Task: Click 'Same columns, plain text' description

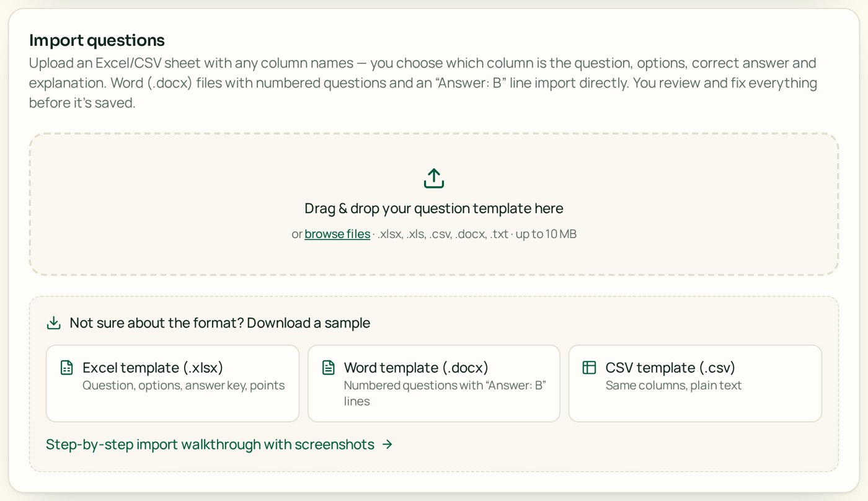Action: click(673, 386)
